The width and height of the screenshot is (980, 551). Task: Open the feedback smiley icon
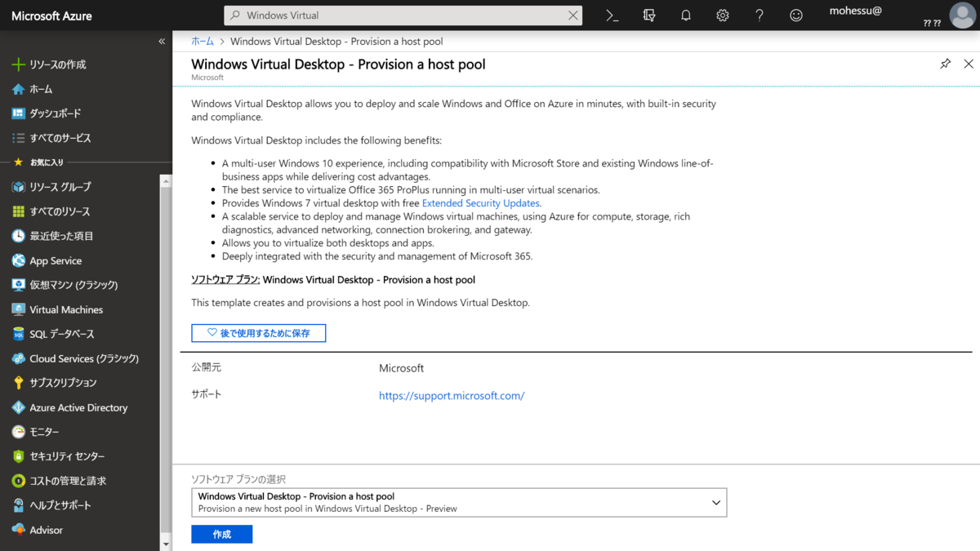[796, 15]
